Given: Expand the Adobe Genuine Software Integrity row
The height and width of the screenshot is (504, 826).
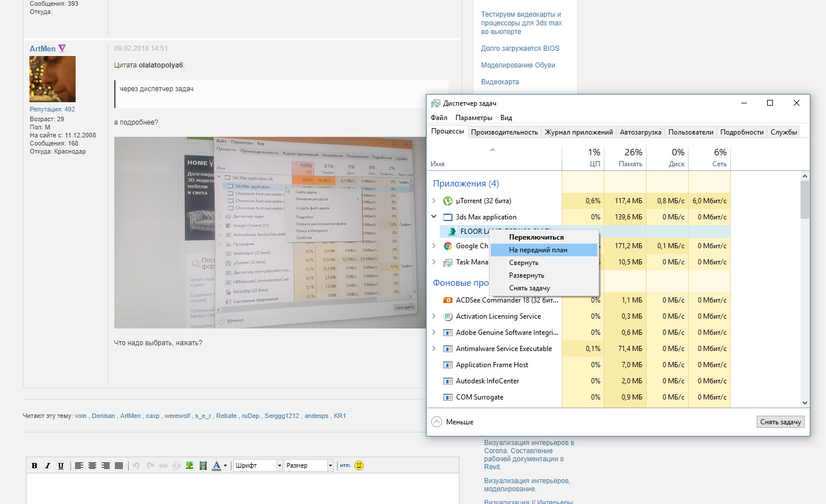Looking at the screenshot, I should tap(434, 333).
